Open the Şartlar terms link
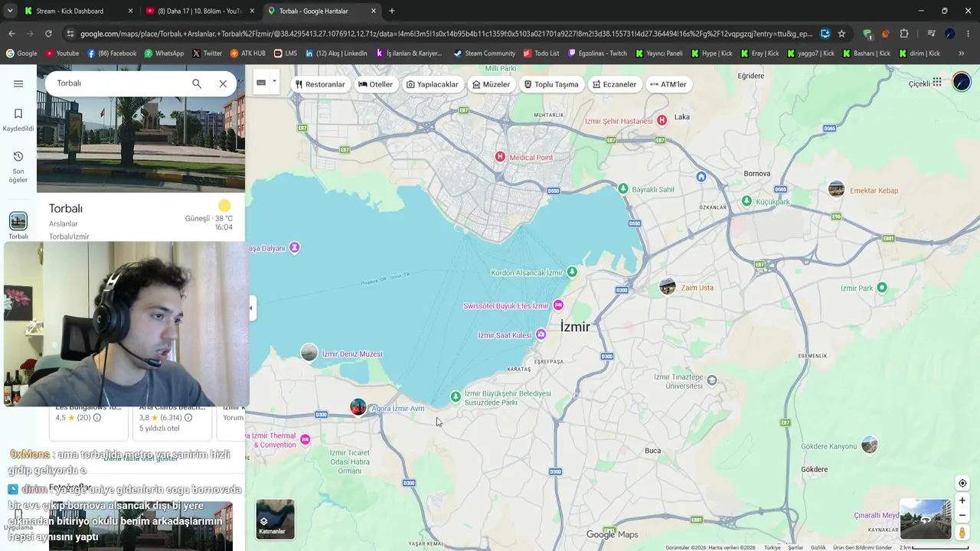The height and width of the screenshot is (551, 980). coord(796,547)
